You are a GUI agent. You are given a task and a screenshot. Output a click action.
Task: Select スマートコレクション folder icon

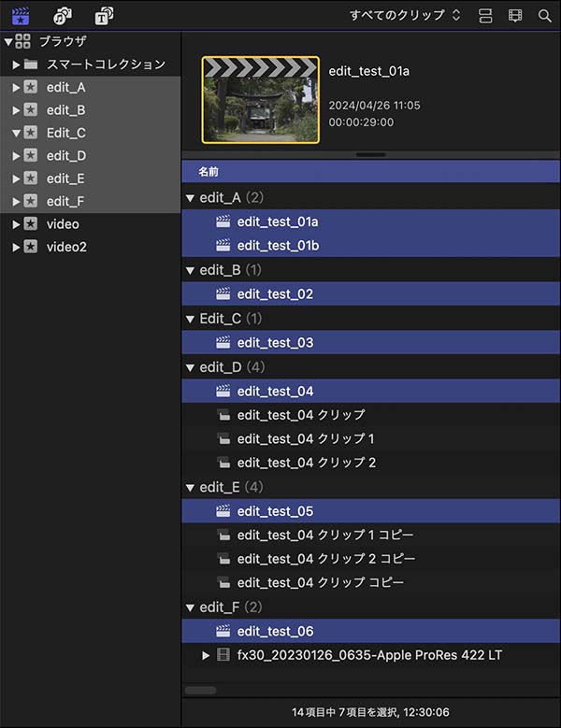[31, 64]
